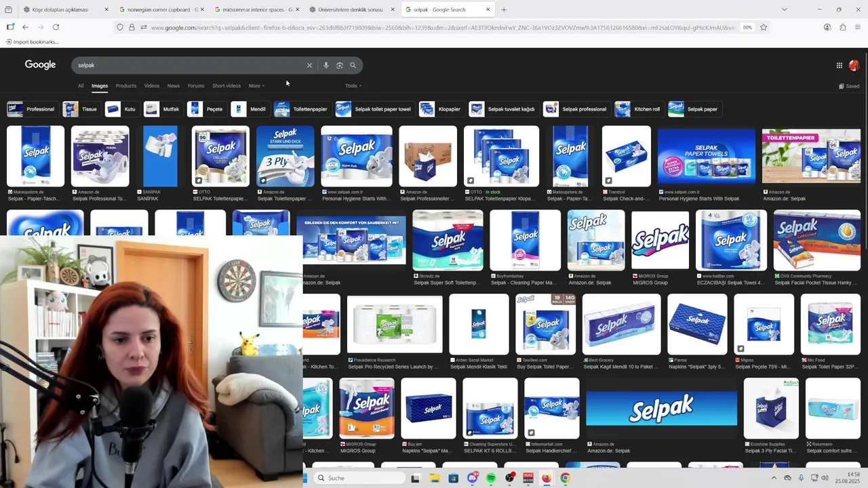Expand the More search categories dropdown
This screenshot has height=488, width=868.
[x=256, y=86]
